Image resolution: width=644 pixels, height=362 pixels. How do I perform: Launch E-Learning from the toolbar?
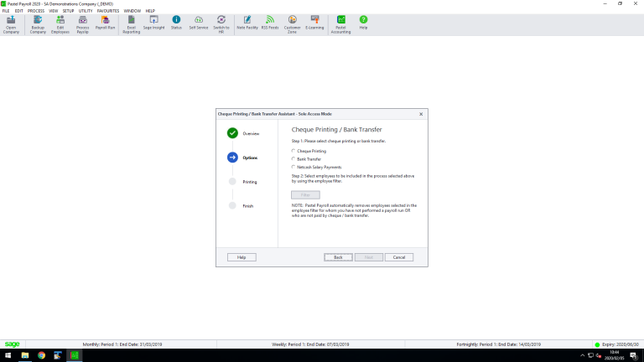pyautogui.click(x=314, y=23)
